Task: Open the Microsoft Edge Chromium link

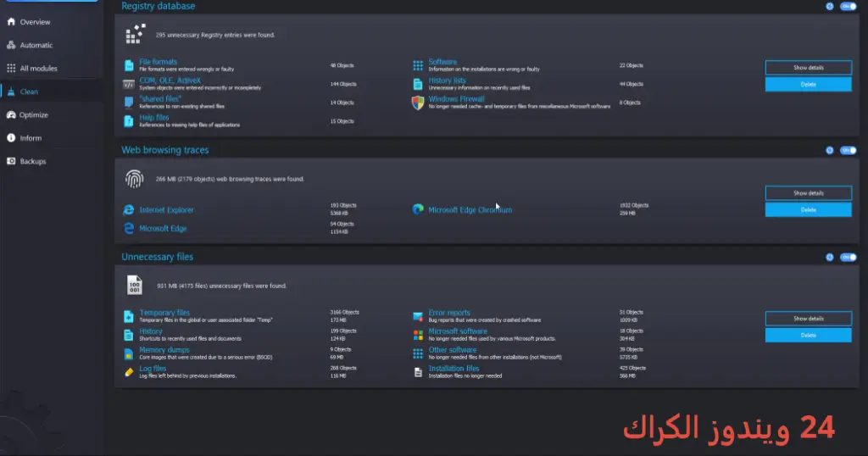Action: tap(470, 209)
